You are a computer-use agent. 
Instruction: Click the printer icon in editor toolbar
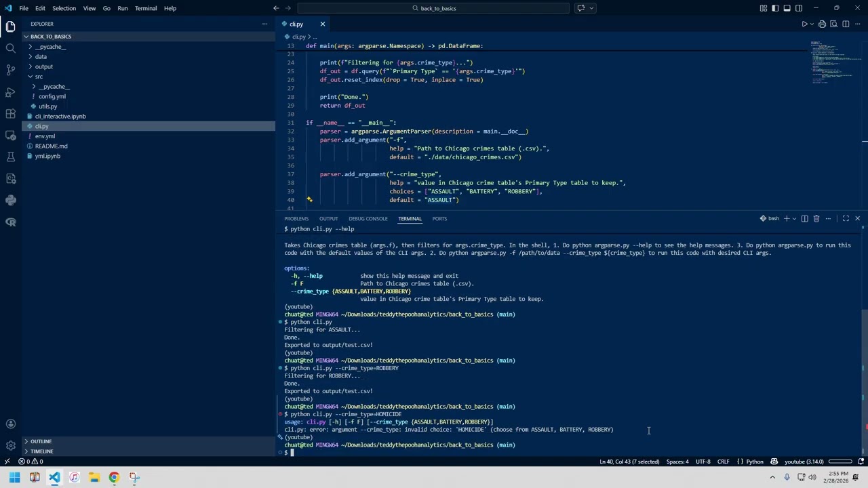click(822, 24)
